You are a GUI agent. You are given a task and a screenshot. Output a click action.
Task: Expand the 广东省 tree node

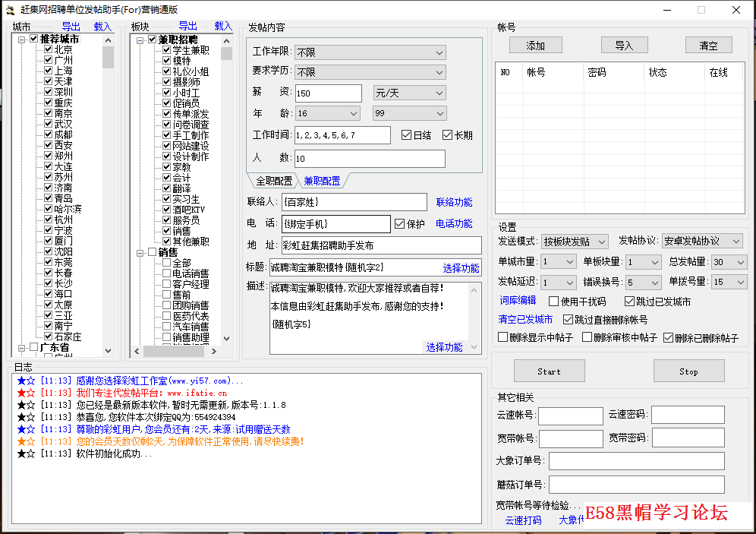22,347
